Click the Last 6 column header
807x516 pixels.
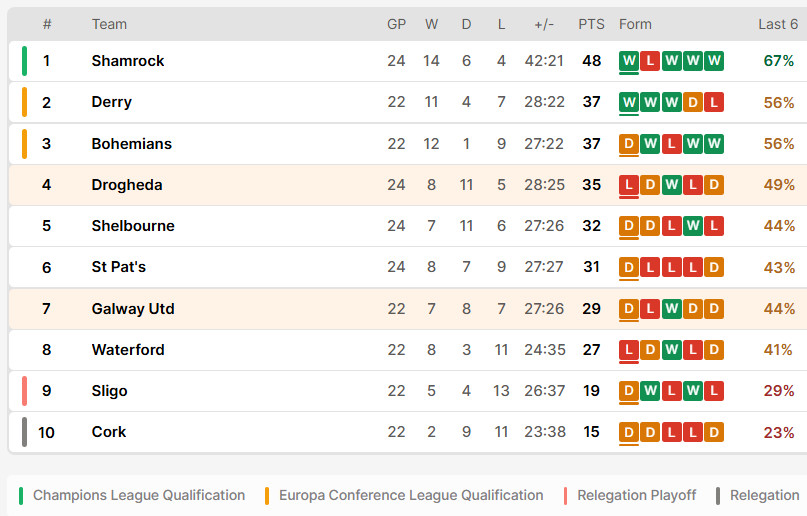pyautogui.click(x=778, y=24)
